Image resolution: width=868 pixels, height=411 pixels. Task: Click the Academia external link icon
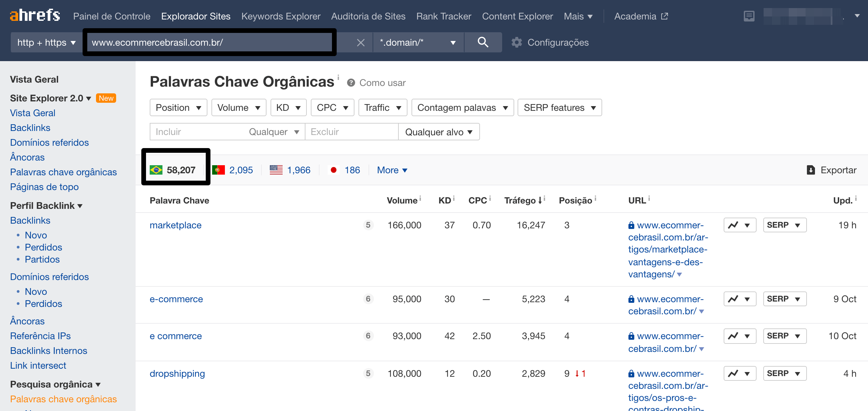point(665,16)
